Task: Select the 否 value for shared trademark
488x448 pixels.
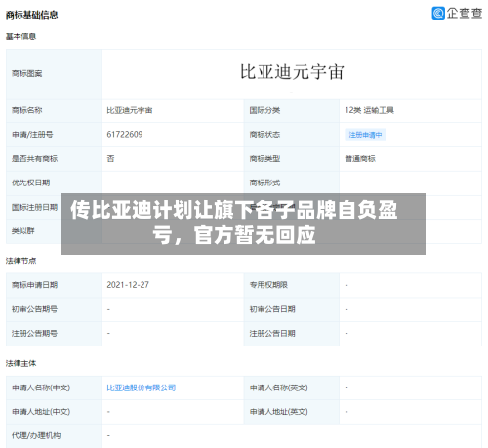Action: (x=110, y=159)
